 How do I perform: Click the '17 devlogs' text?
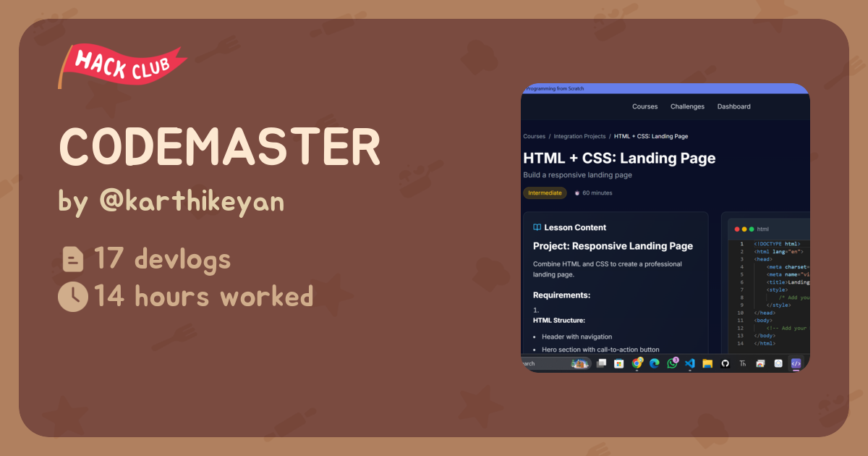(162, 259)
